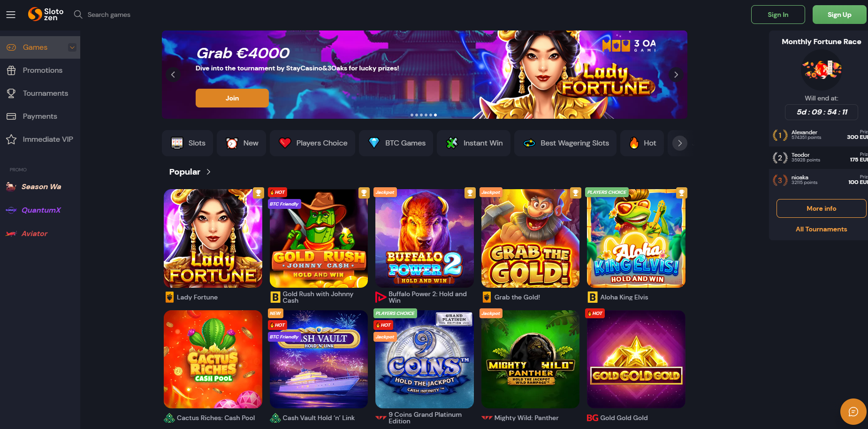Click the Immediate VIP star icon
Screen dimensions: 868x429
coord(11,139)
